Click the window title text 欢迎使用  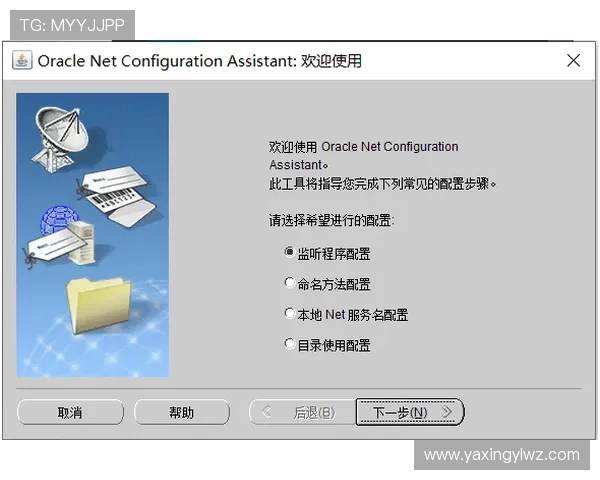[331, 61]
